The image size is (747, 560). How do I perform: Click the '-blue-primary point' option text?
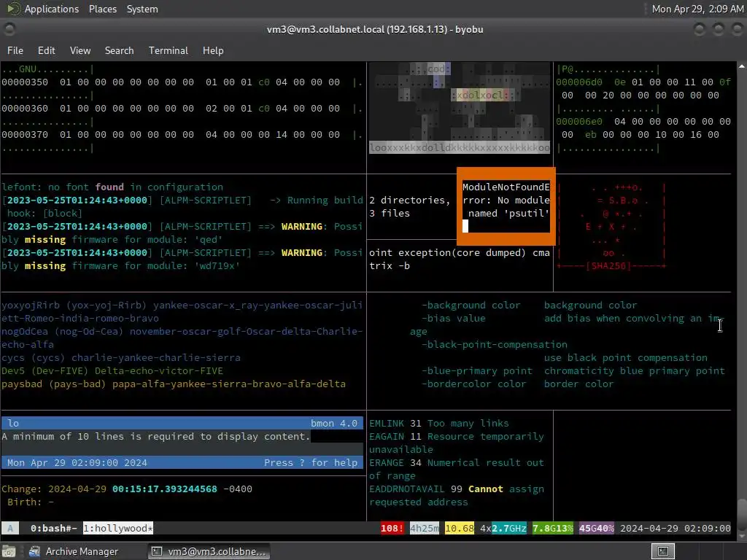point(477,371)
